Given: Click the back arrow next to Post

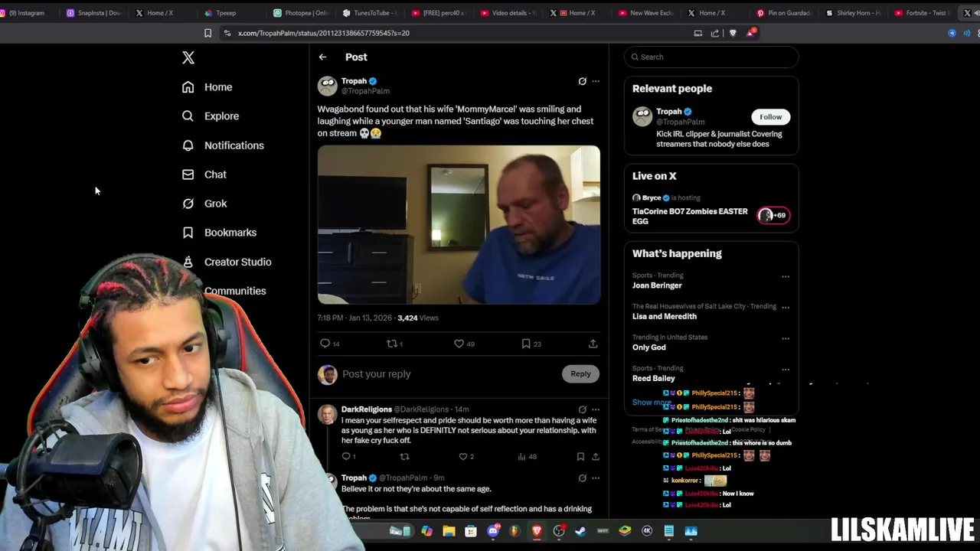Looking at the screenshot, I should click(x=322, y=57).
